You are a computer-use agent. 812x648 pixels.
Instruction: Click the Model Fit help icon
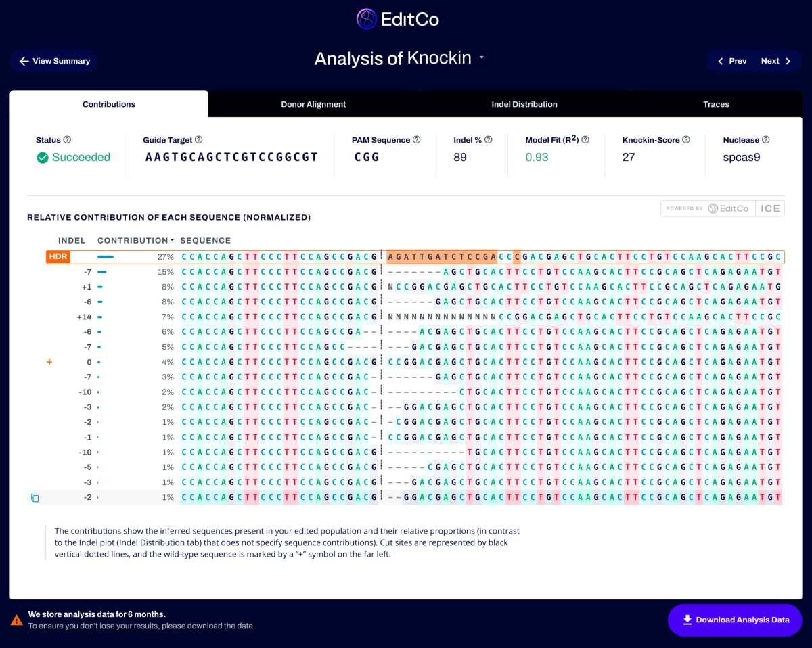(x=585, y=140)
